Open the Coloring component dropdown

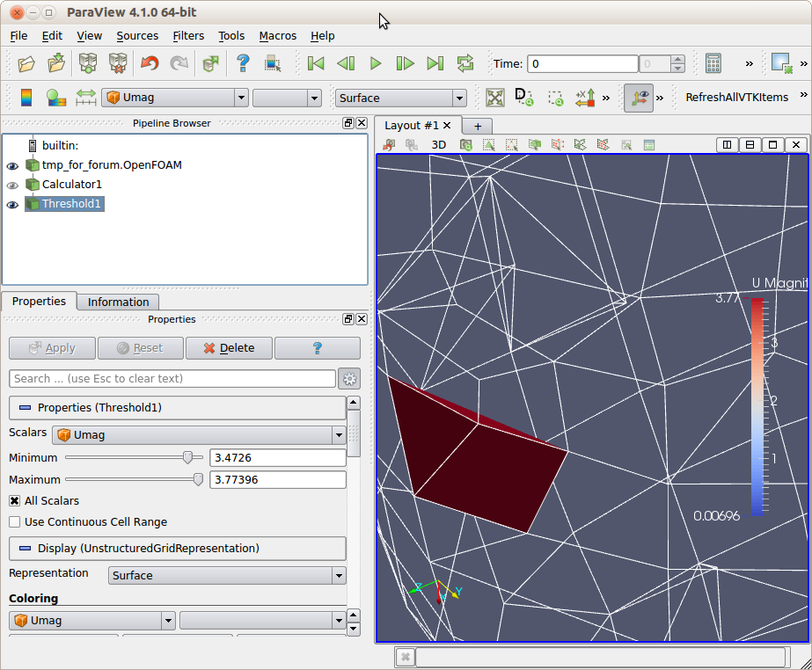(x=262, y=620)
